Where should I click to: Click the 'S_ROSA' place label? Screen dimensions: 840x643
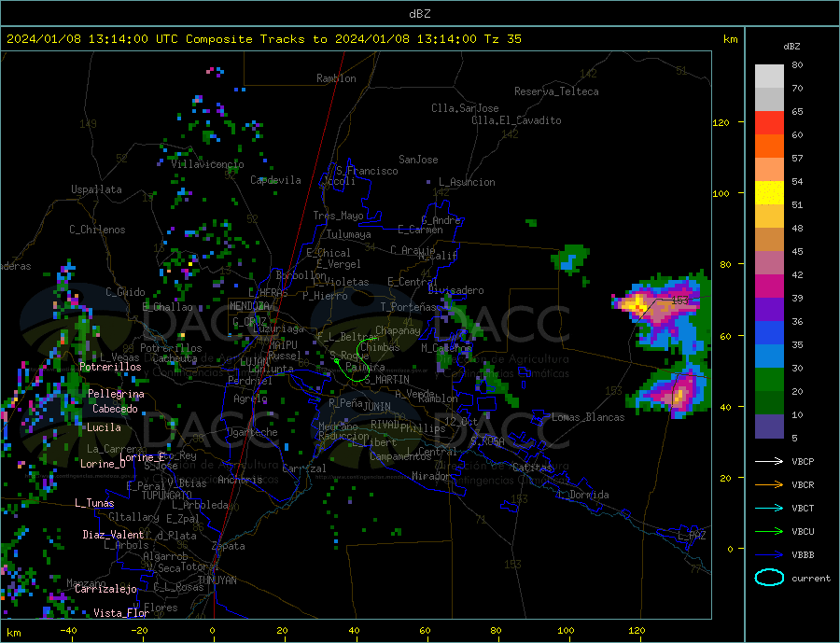[x=487, y=441]
